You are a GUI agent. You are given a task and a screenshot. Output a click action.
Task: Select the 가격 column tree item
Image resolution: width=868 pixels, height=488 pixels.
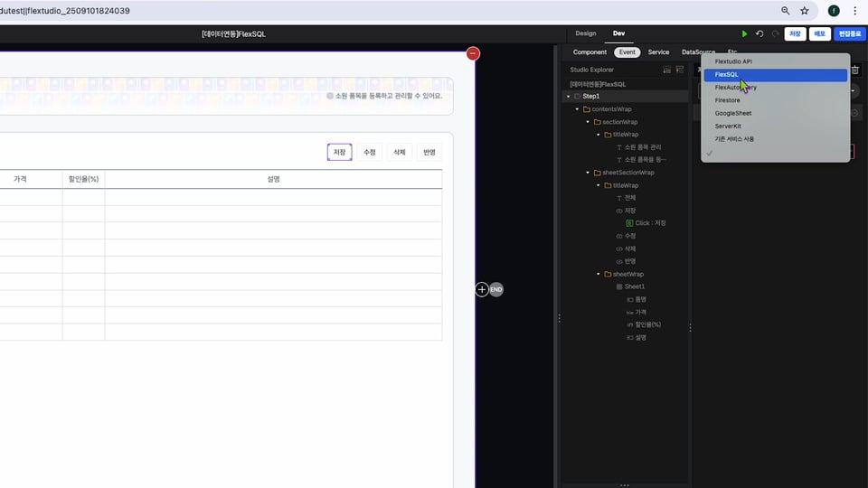[x=640, y=312]
